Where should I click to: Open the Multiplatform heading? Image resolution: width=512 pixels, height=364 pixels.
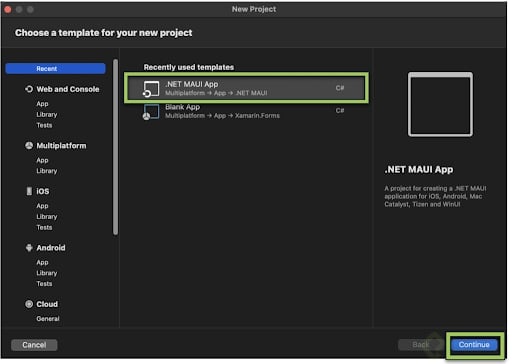click(x=61, y=146)
